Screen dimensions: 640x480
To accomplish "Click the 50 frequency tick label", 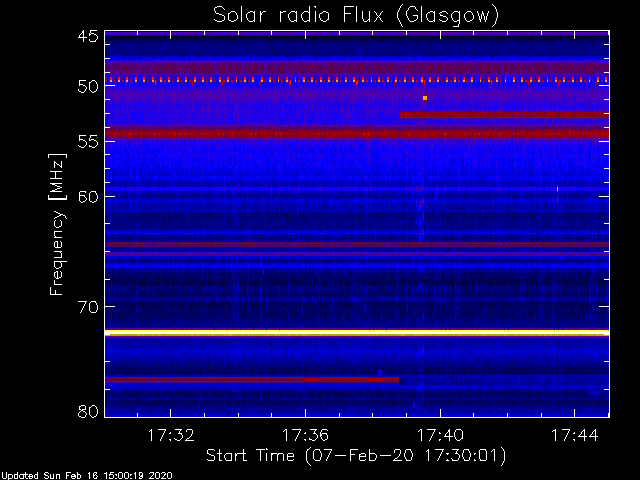I will click(x=88, y=87).
